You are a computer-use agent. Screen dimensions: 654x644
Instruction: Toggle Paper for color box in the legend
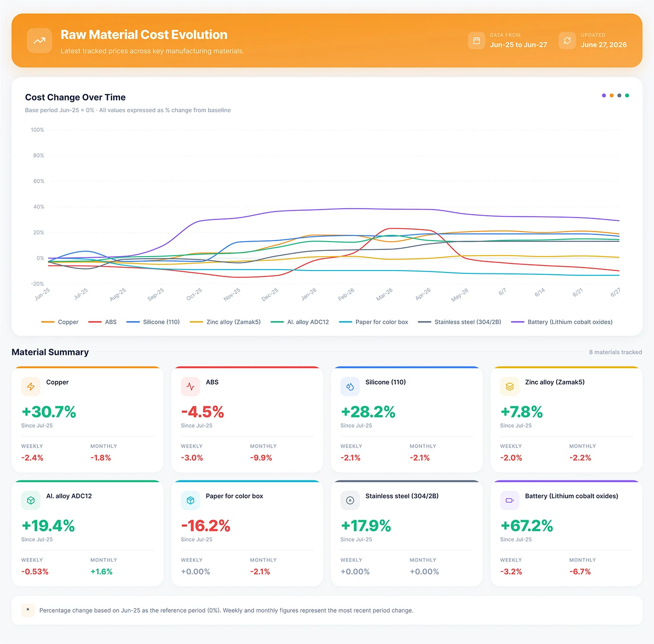374,322
